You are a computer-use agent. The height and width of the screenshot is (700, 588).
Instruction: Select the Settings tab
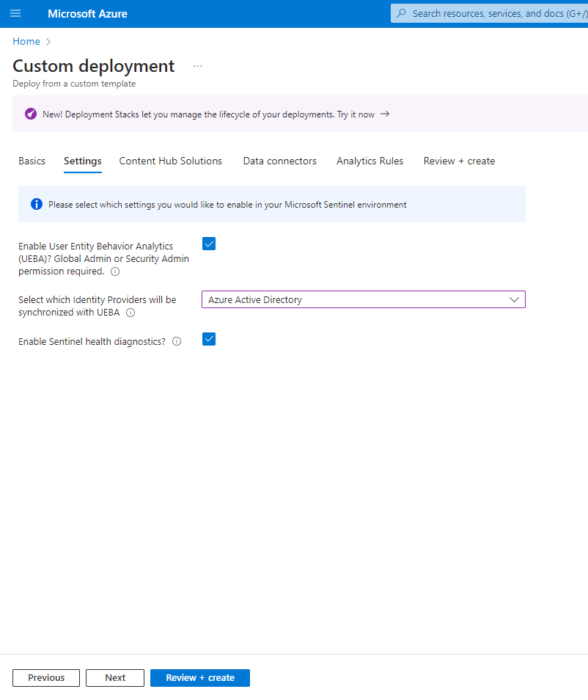click(83, 161)
